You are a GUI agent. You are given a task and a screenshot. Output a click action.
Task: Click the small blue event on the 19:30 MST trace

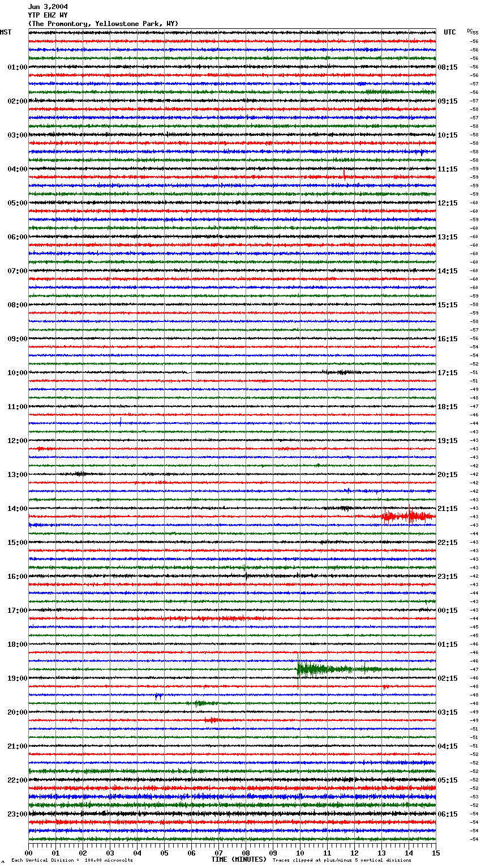pos(159,696)
